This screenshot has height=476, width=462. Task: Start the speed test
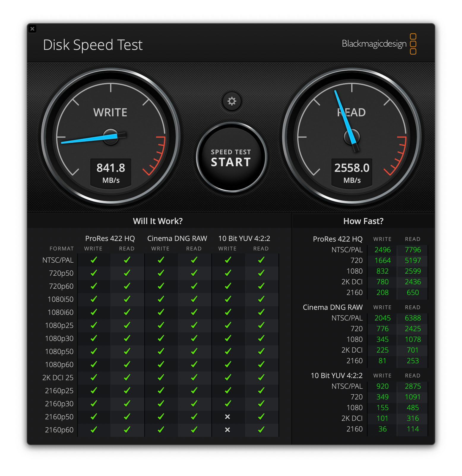point(231,157)
